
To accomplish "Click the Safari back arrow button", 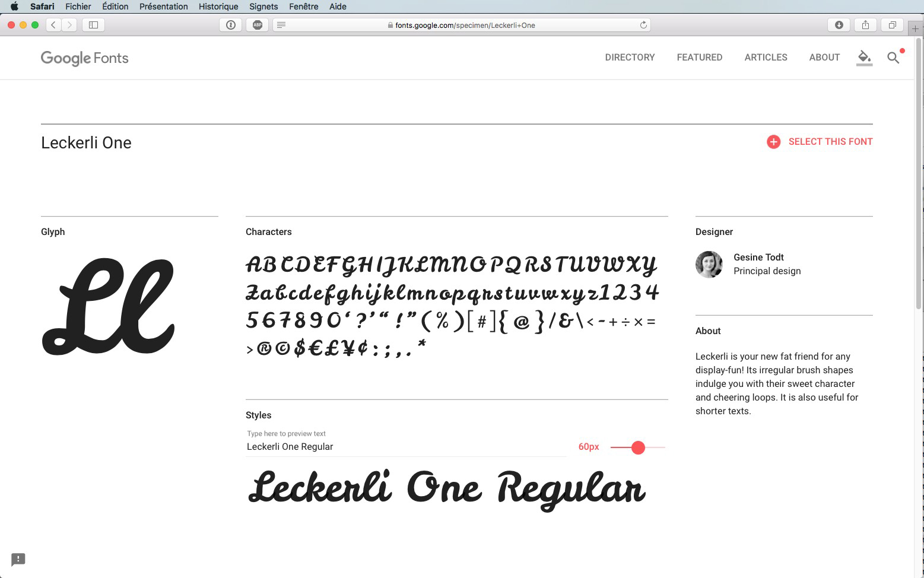I will (x=53, y=25).
